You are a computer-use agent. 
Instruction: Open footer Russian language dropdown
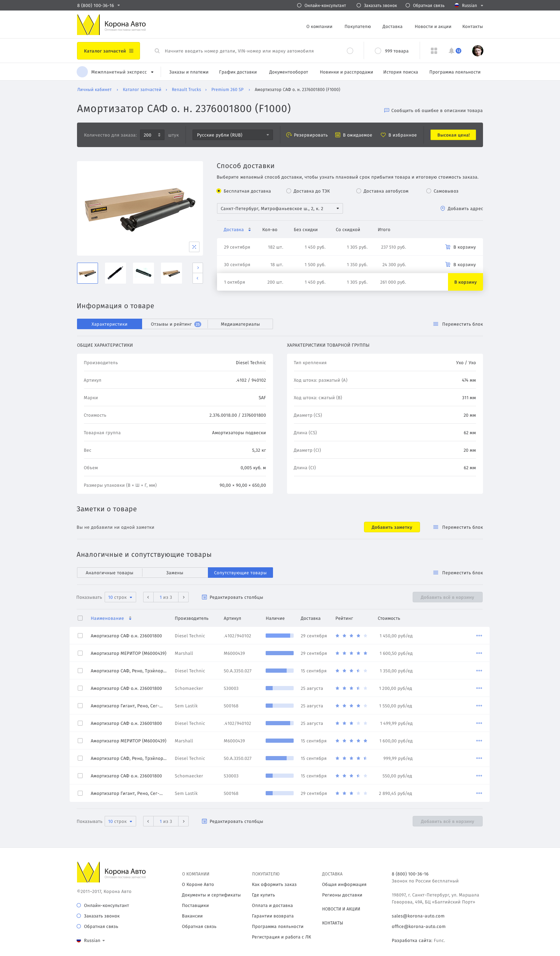104,941
